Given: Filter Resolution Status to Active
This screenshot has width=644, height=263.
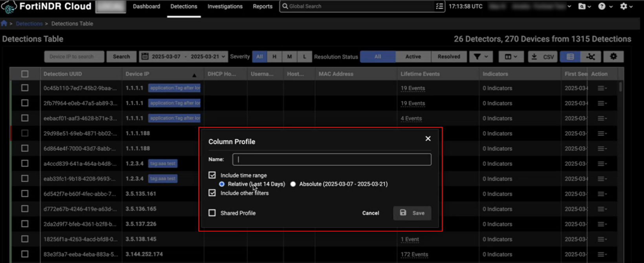Looking at the screenshot, I should 413,57.
